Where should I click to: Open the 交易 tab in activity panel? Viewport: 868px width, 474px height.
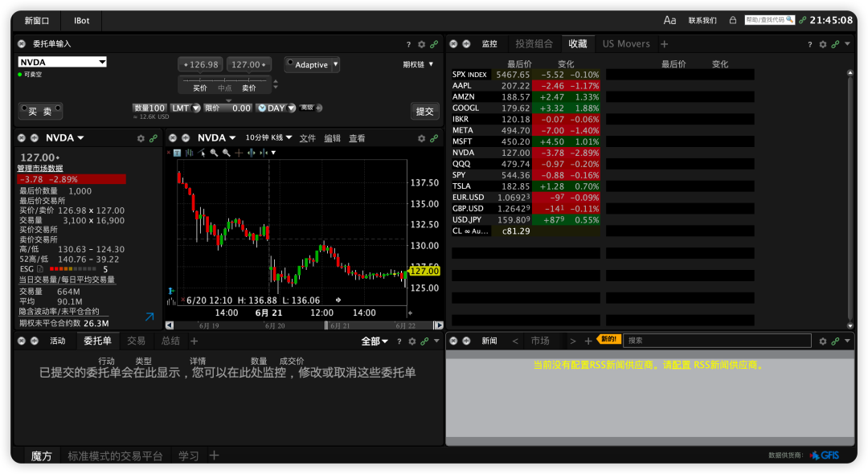click(136, 341)
